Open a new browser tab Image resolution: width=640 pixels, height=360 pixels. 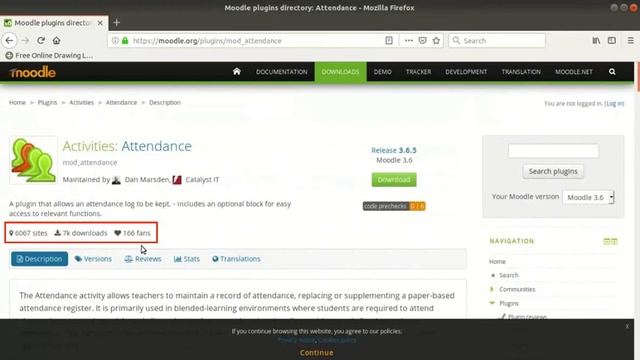pos(116,23)
